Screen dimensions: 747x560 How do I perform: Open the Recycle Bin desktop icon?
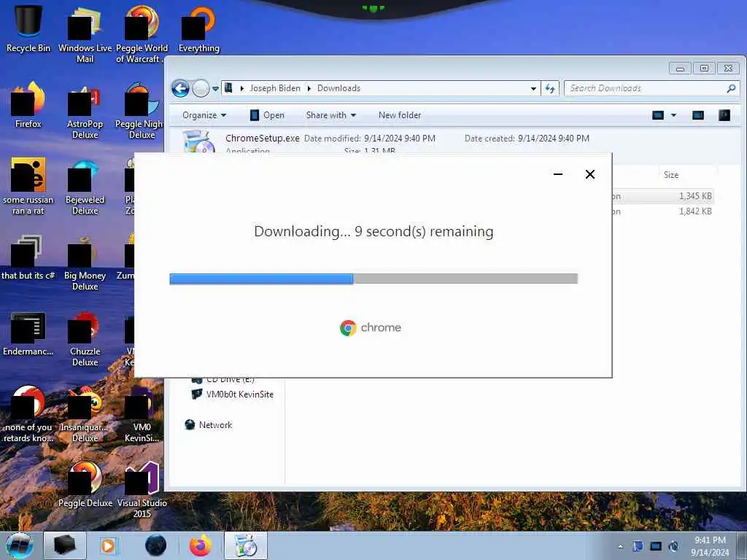28,29
